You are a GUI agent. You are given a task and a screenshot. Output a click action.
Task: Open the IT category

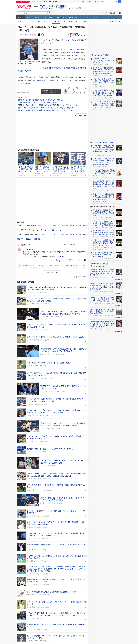(x=64, y=22)
